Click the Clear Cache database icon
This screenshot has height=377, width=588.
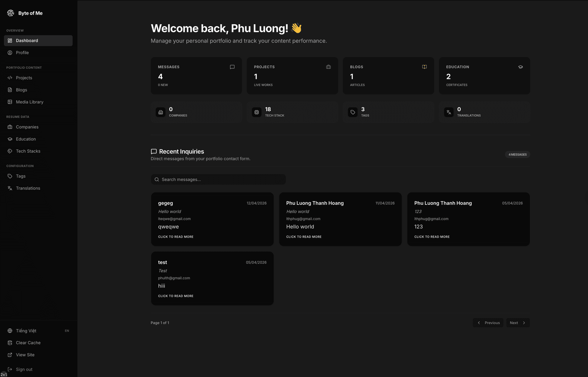tap(10, 343)
